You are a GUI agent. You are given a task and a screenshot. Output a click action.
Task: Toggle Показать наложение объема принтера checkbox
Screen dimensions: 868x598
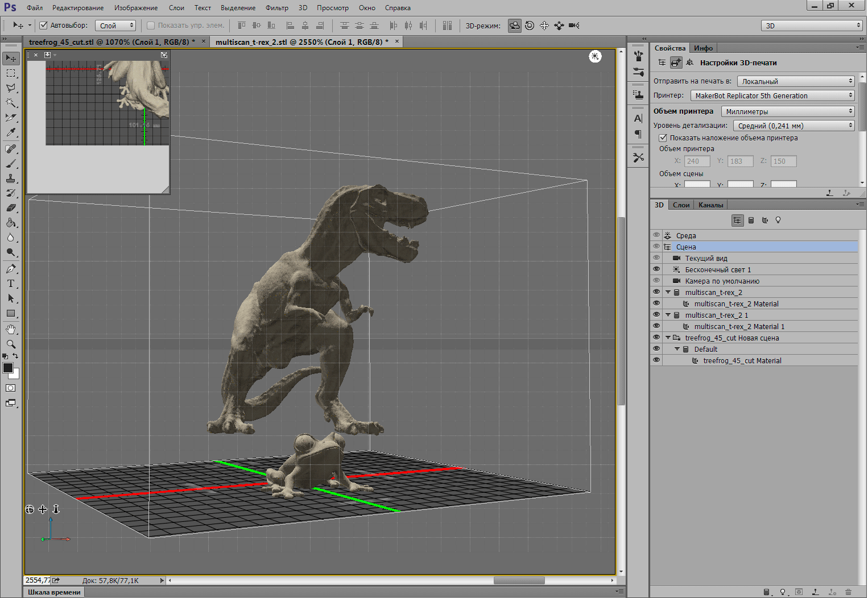pos(663,138)
